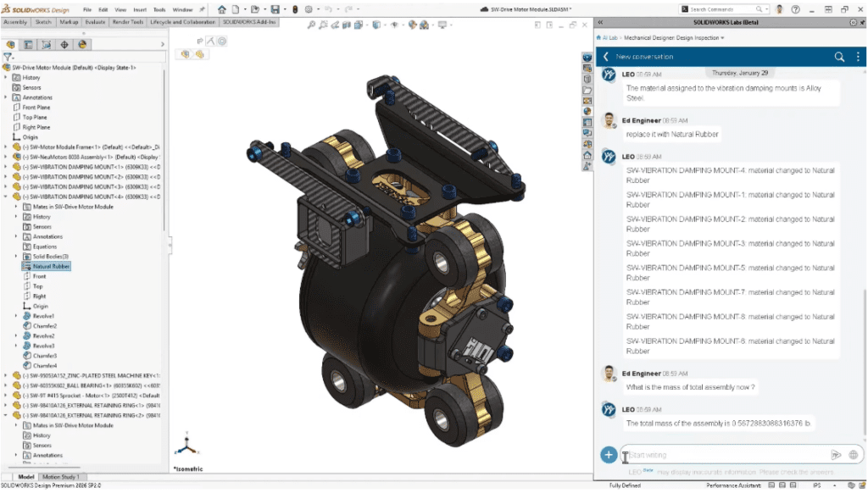Open the Options gear icon
The image size is (868, 493).
click(310, 8)
